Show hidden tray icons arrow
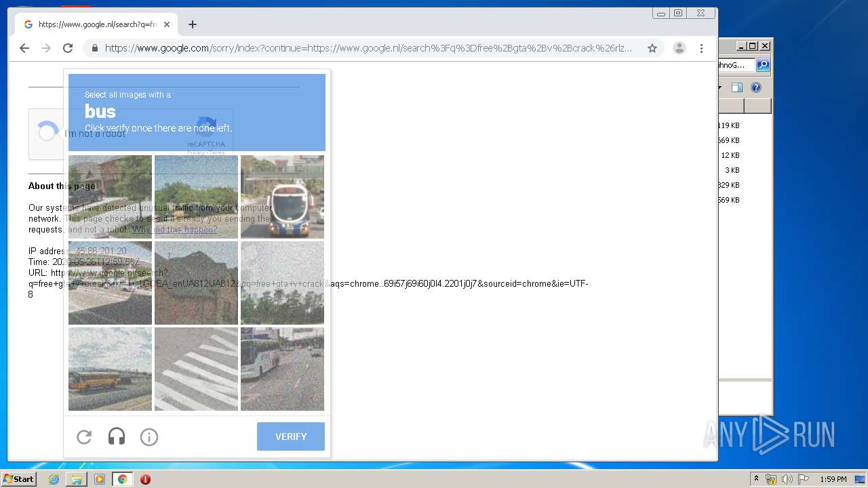Image resolution: width=868 pixels, height=488 pixels. [x=756, y=479]
